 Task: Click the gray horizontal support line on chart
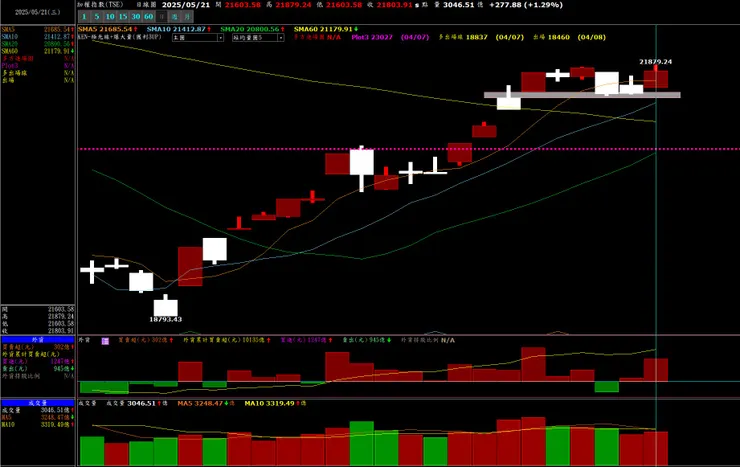(582, 95)
